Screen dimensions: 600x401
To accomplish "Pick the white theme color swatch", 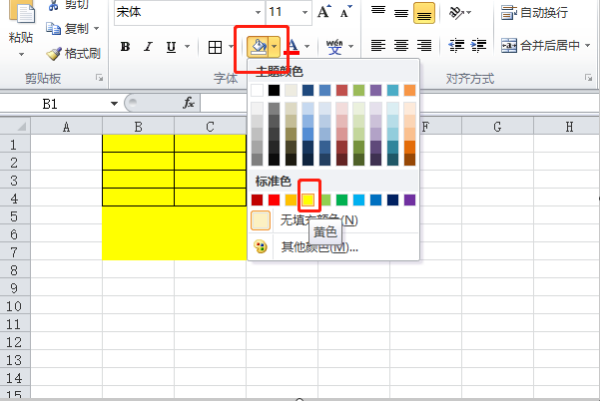I will pos(257,90).
